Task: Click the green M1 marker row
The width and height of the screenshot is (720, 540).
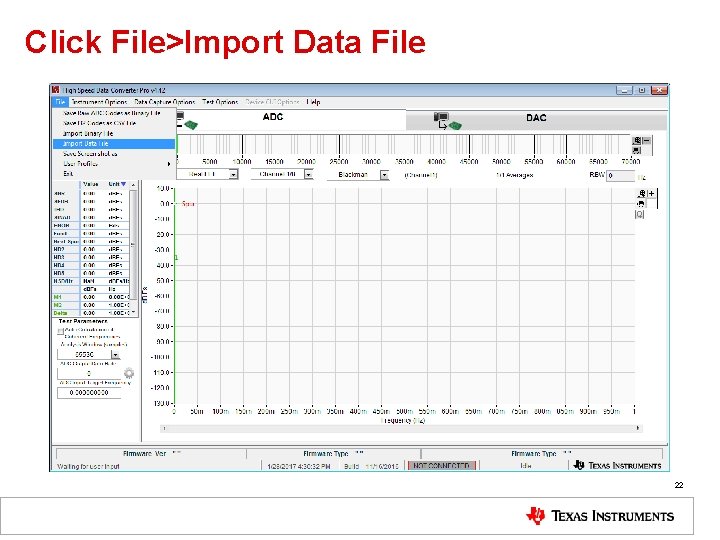Action: coord(91,297)
